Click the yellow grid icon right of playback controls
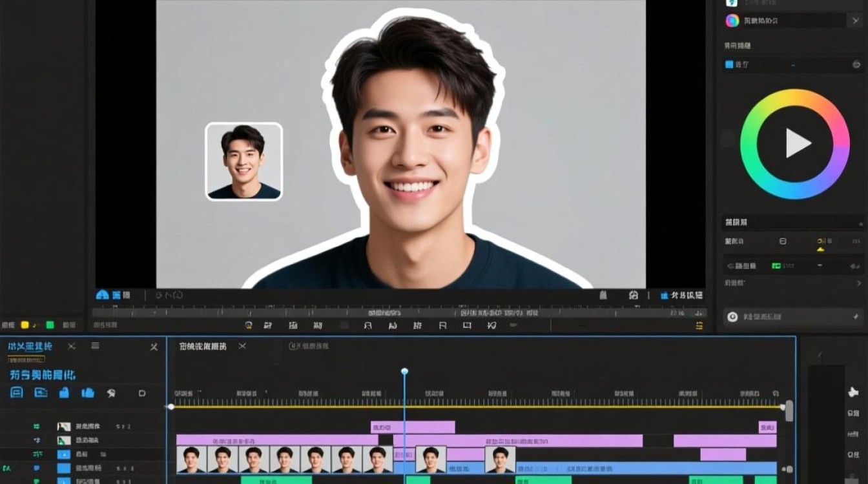This screenshot has height=484, width=868. tap(699, 326)
